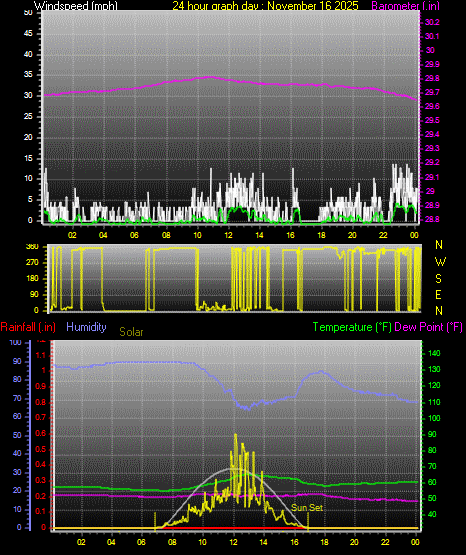Image resolution: width=466 pixels, height=555 pixels.
Task: Click the Windspeed (mph) axis title
Action: tap(75, 5)
